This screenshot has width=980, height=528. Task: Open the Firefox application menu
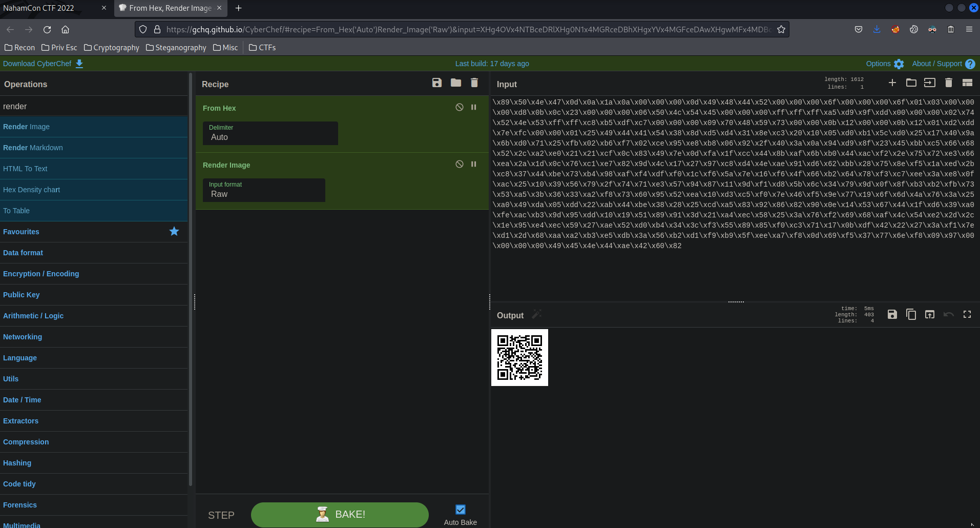pyautogui.click(x=969, y=30)
